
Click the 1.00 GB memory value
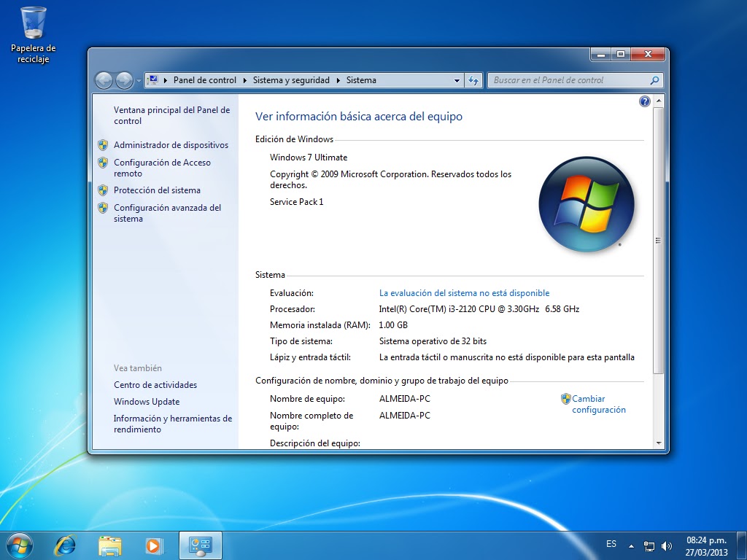pos(393,325)
